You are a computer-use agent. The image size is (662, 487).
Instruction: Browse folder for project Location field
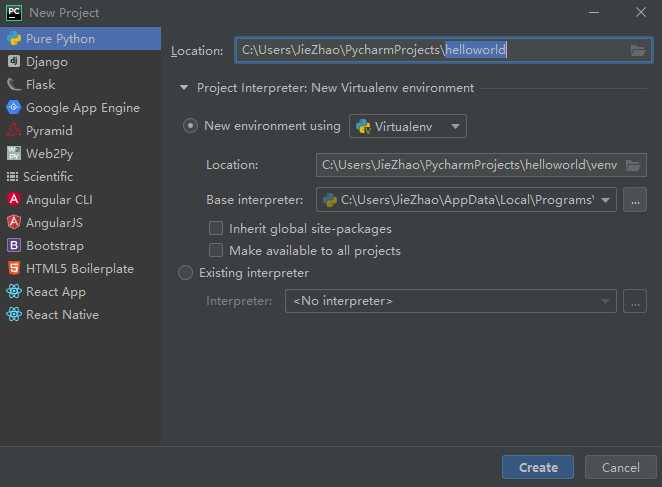[638, 50]
